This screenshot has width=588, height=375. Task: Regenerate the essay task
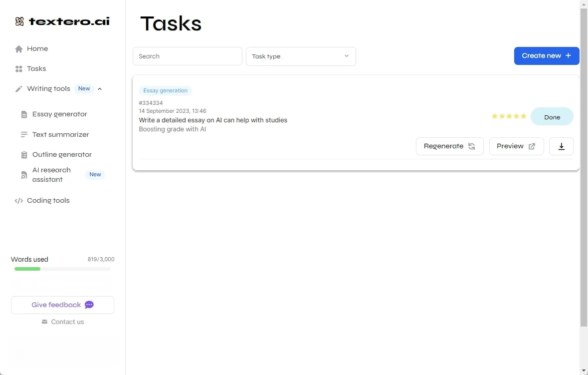tap(449, 146)
